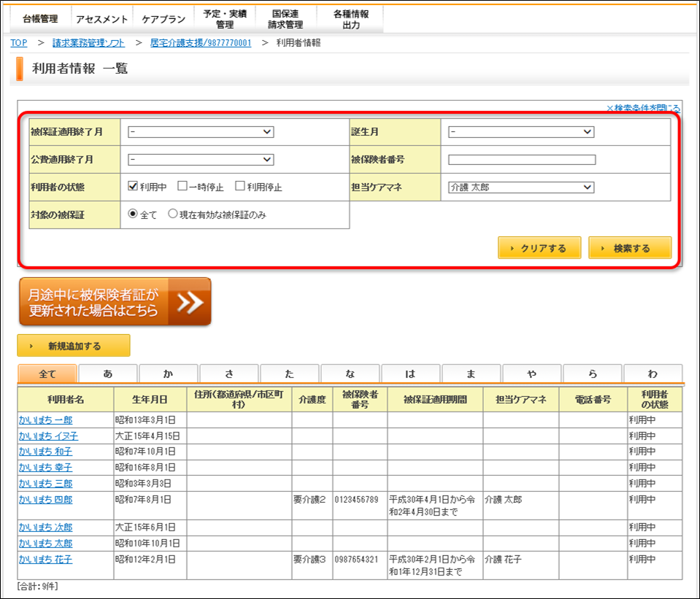Click the 被保証適用期間 column header
Image resolution: width=700 pixels, height=599 pixels.
[435, 400]
